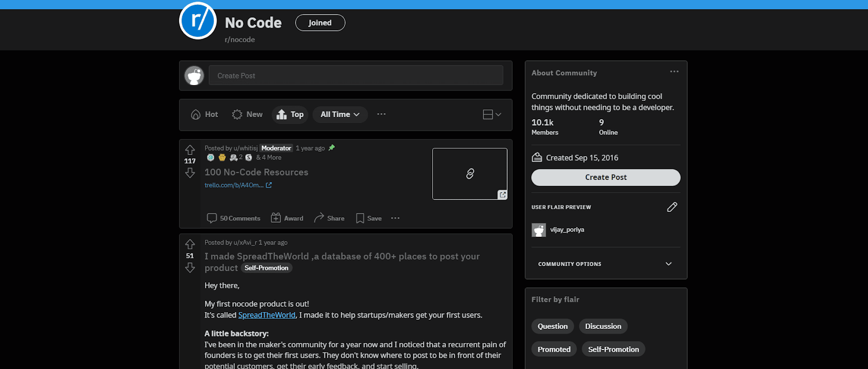Screen dimensions: 868x369
Task: Filter posts by Discussion flair
Action: point(603,327)
